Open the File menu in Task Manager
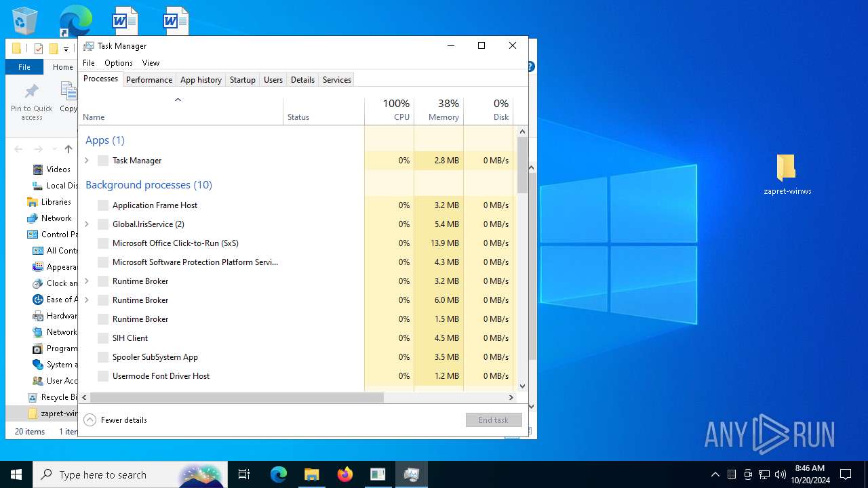The width and height of the screenshot is (868, 488). (x=89, y=63)
